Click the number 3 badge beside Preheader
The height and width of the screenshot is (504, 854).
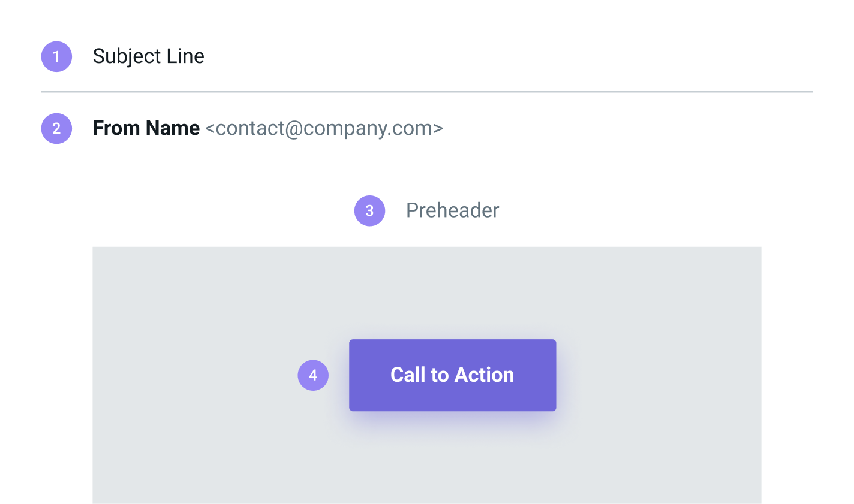tap(369, 210)
